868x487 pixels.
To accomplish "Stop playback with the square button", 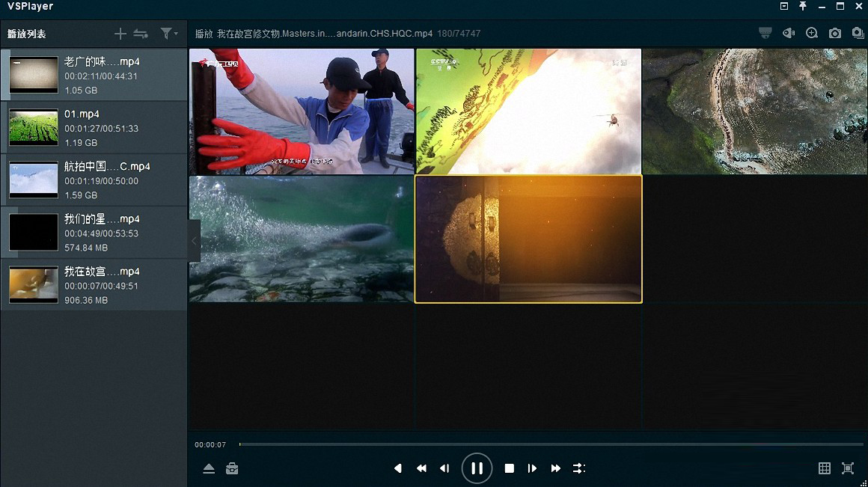I will tap(510, 469).
